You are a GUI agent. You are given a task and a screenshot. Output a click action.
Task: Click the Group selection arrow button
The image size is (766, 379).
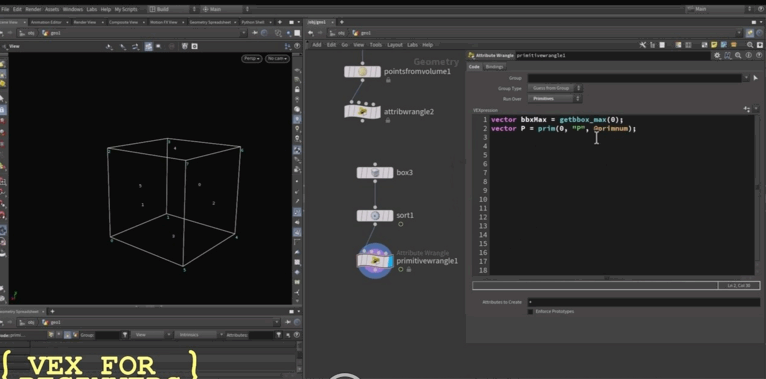point(756,78)
